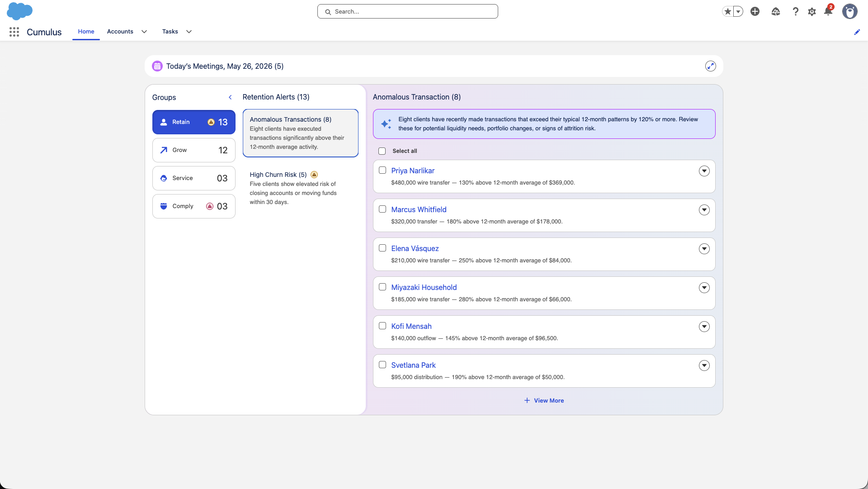Check the Miyazaki Household checkbox
868x489 pixels.
coord(382,287)
